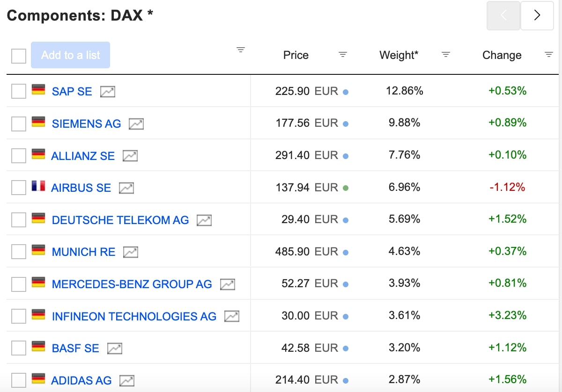Tick the ADIDAS AG checkbox

[x=19, y=380]
